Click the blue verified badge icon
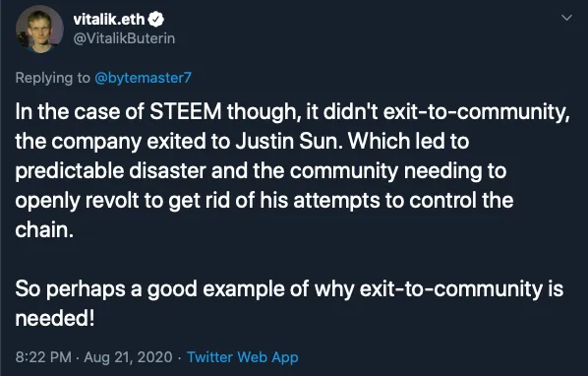Image resolution: width=588 pixels, height=376 pixels. pos(155,19)
